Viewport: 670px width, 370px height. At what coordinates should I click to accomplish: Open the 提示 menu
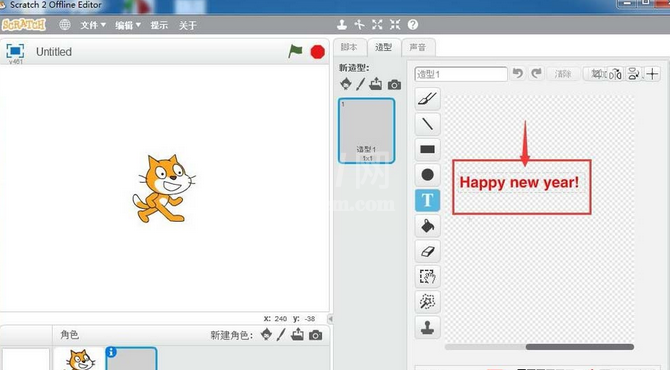(159, 25)
